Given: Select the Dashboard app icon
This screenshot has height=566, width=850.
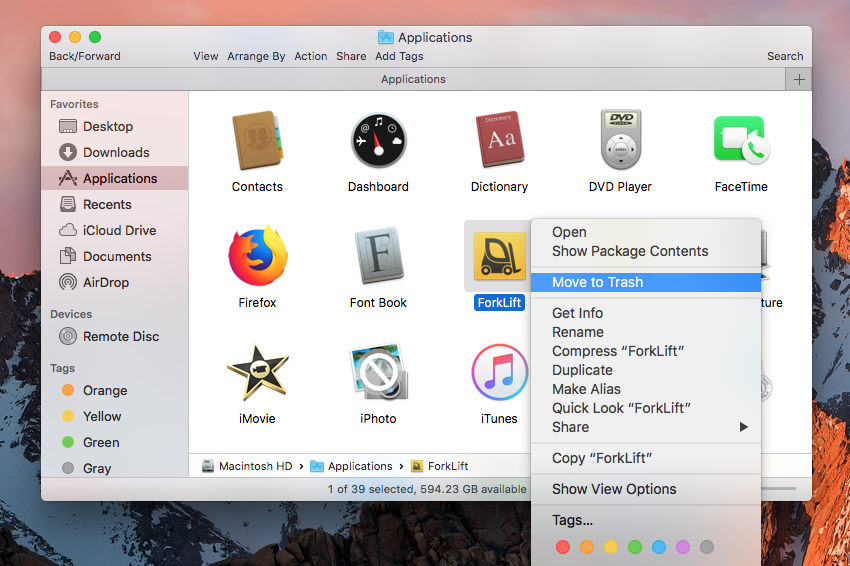Looking at the screenshot, I should pos(378,140).
